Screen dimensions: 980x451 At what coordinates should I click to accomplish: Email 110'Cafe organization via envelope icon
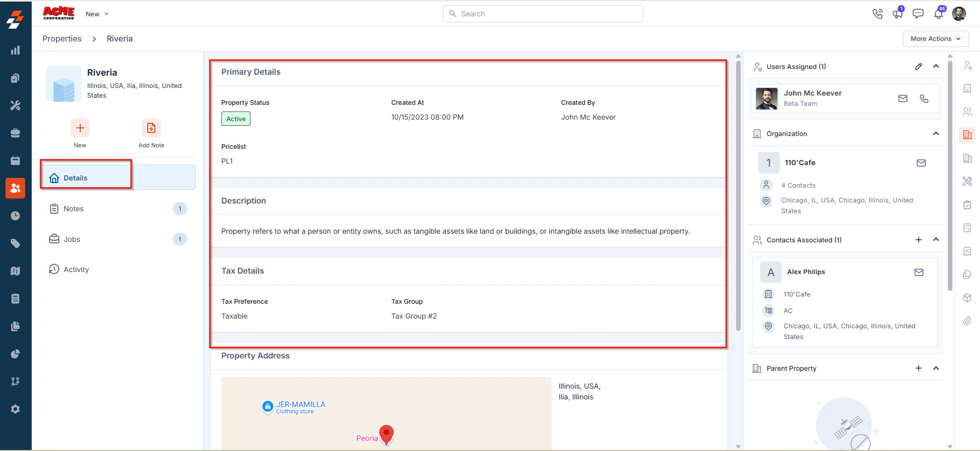(921, 163)
